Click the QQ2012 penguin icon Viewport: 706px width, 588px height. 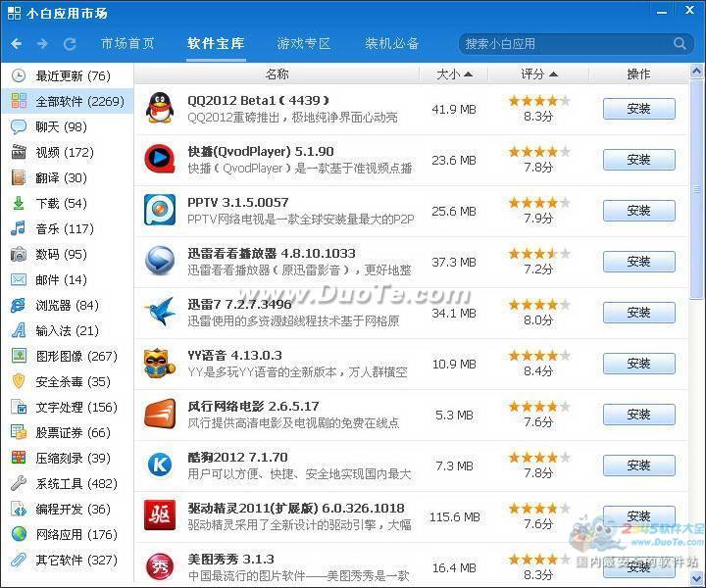pyautogui.click(x=160, y=109)
